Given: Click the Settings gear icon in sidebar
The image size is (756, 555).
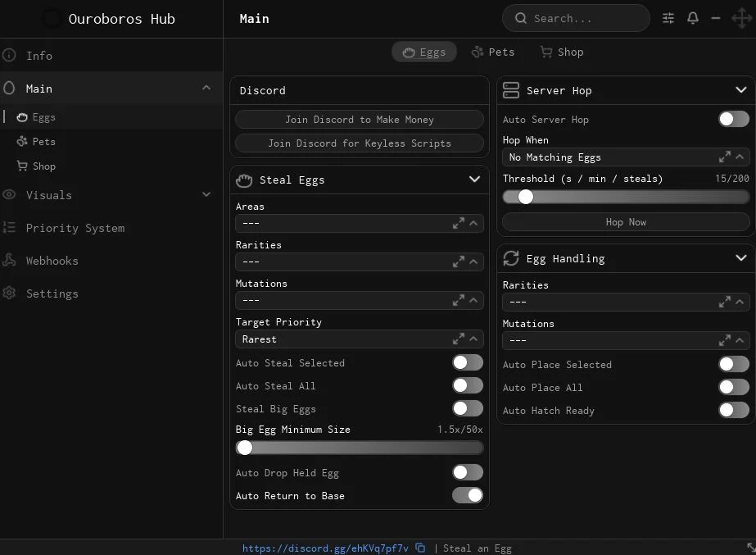Looking at the screenshot, I should coord(9,293).
